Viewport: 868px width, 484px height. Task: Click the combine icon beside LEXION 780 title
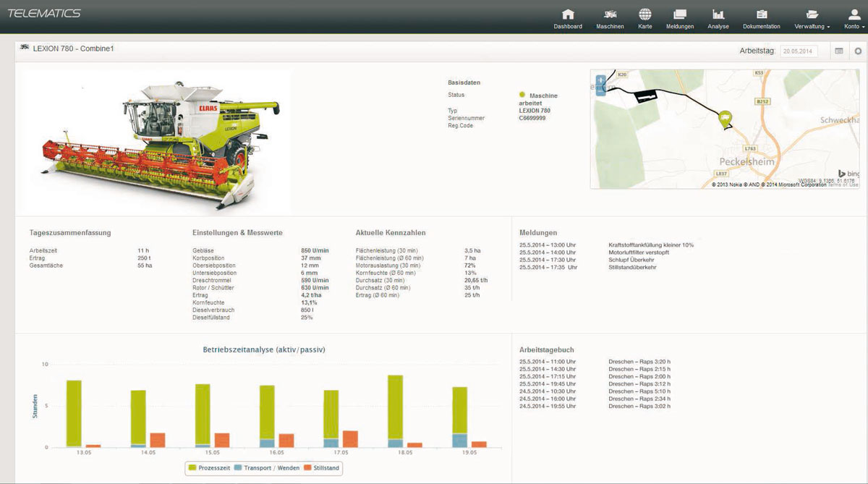tap(25, 48)
